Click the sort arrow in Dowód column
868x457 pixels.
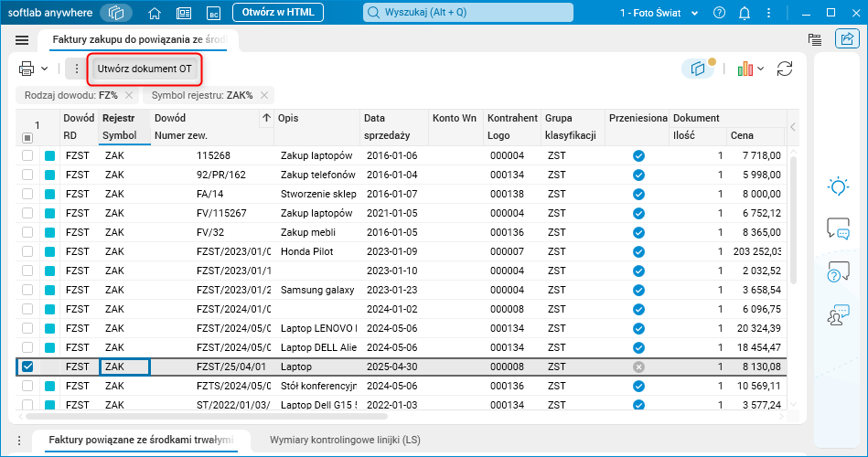[266, 118]
